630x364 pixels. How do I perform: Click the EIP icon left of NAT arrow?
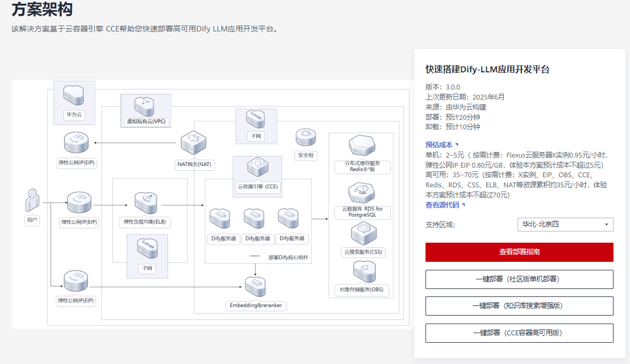[x=76, y=143]
